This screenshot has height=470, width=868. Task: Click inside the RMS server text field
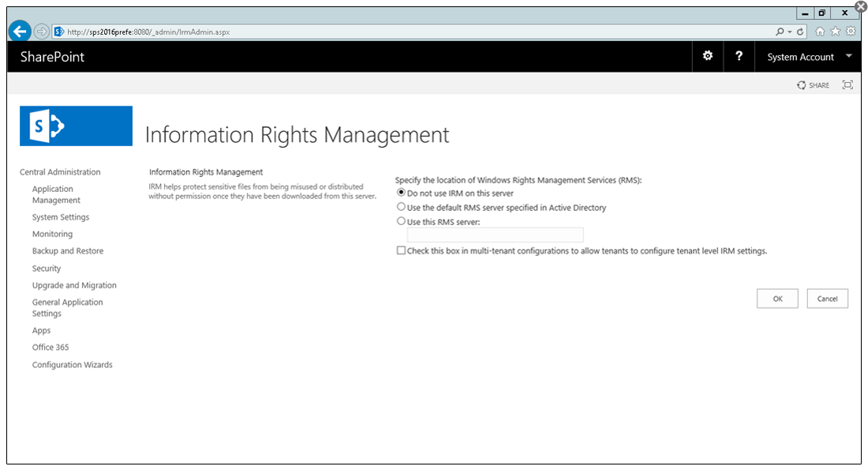point(496,235)
